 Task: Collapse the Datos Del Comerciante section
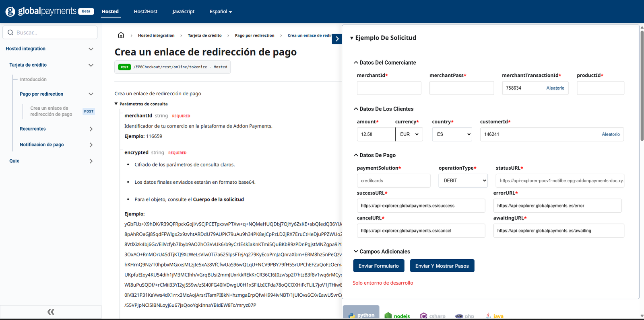coord(384,63)
